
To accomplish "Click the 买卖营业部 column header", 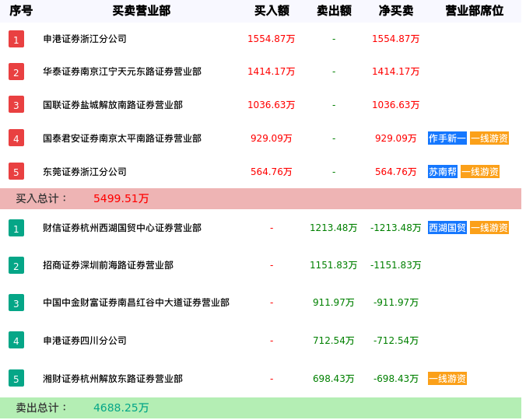I will tap(142, 11).
